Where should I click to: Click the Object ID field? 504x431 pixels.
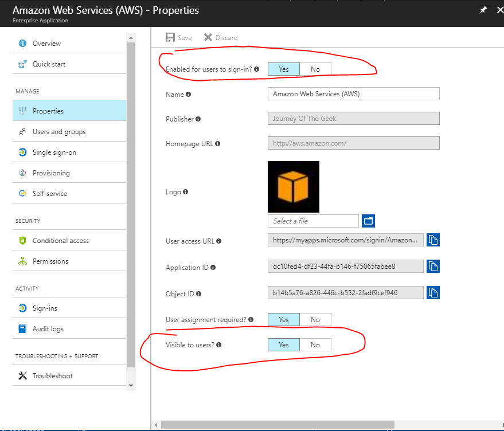[x=346, y=292]
